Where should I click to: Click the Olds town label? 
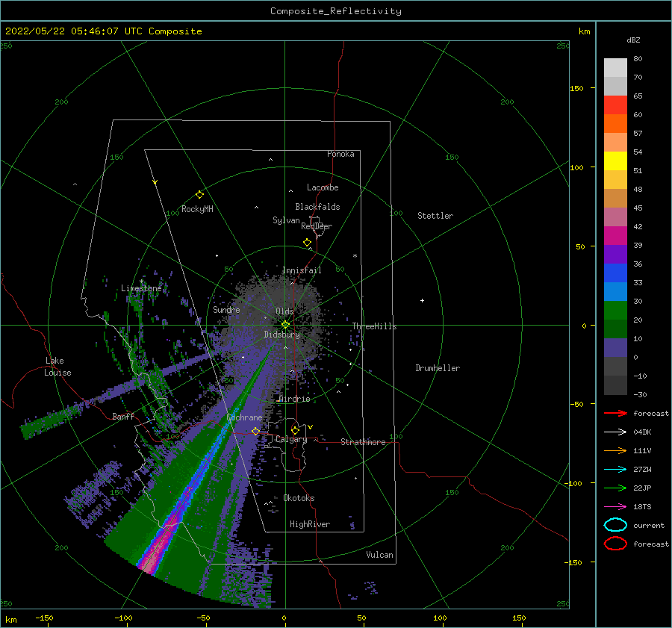[x=284, y=311]
